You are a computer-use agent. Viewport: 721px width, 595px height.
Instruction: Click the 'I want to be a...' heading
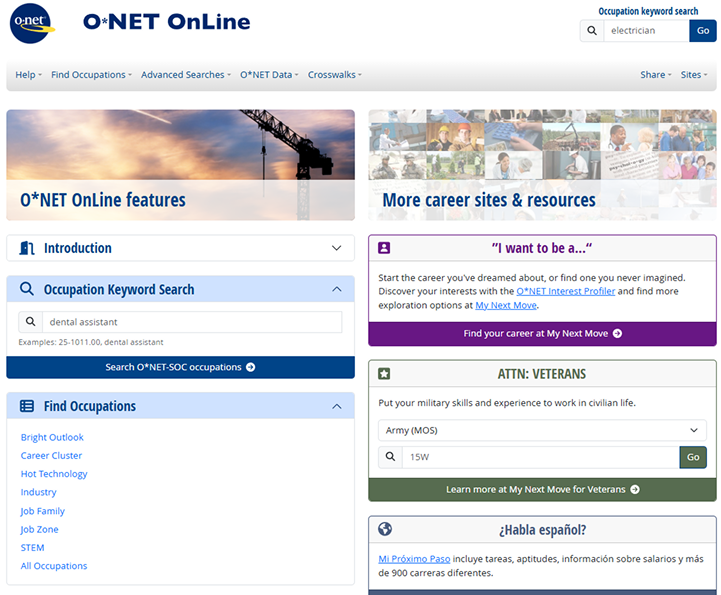[542, 248]
